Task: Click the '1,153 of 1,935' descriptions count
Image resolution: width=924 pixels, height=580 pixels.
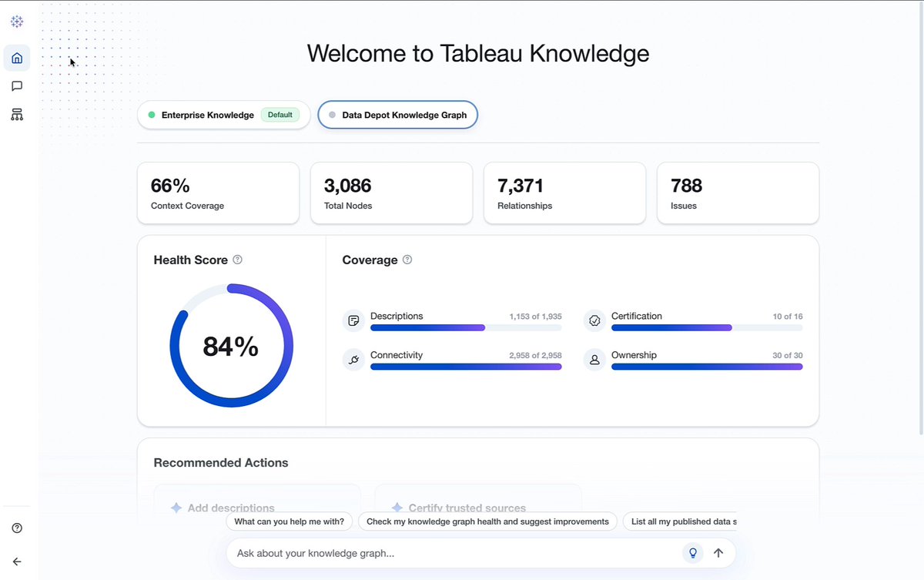Action: coord(535,317)
